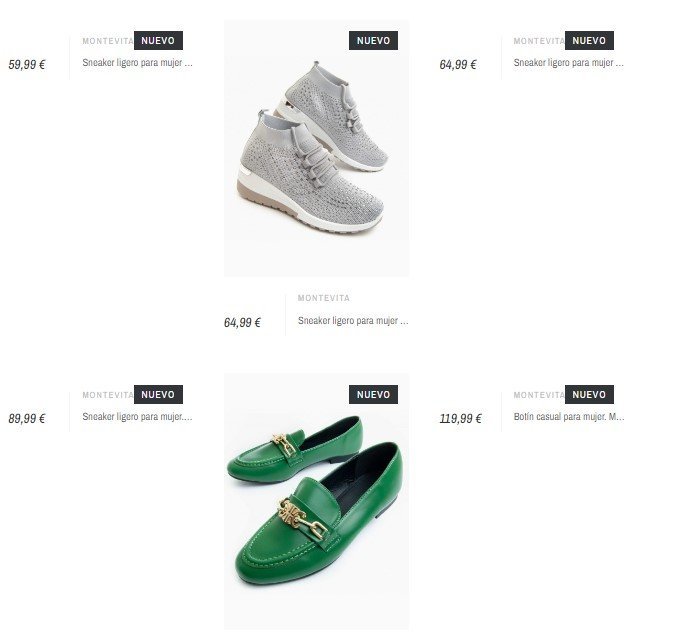Open the "Botín casual para mujer" product title
This screenshot has width=676, height=644.
coord(569,417)
